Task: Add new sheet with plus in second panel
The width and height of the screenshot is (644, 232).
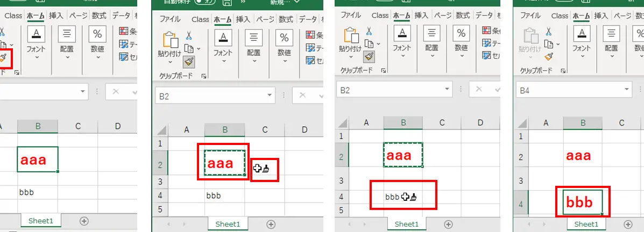Action: [270, 224]
